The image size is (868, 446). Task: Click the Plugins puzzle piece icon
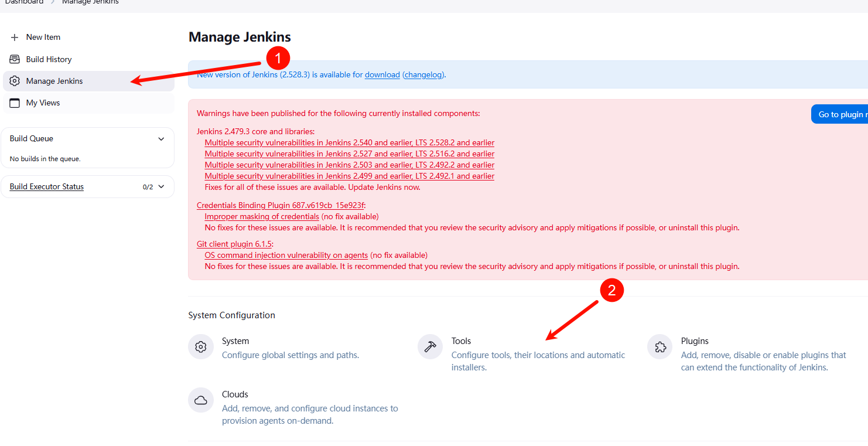click(659, 347)
